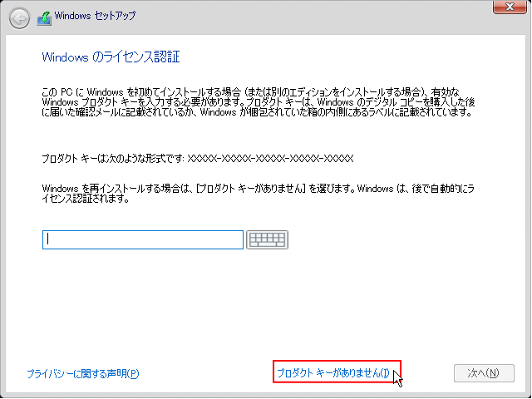Select プロダクト キーがありません link
The width and height of the screenshot is (532, 399).
coord(332,373)
